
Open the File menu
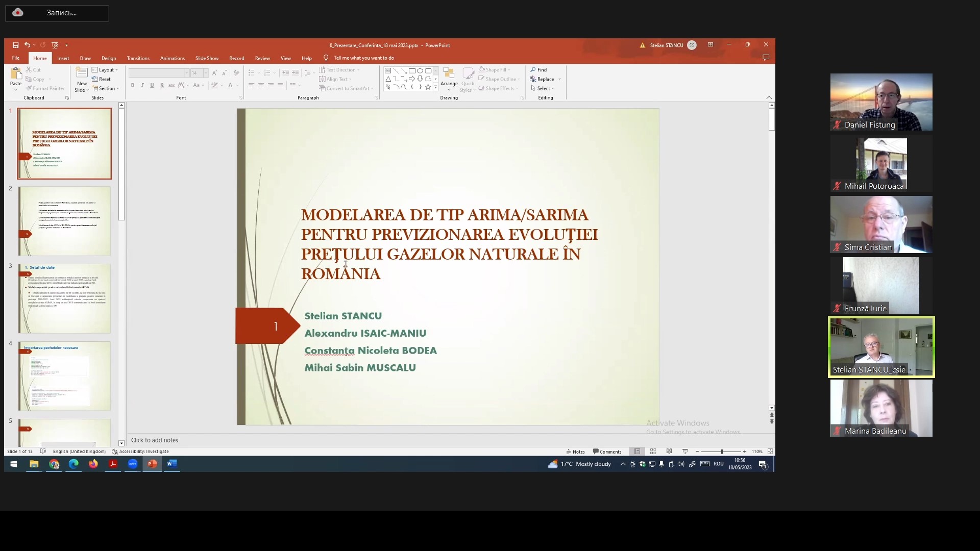16,58
